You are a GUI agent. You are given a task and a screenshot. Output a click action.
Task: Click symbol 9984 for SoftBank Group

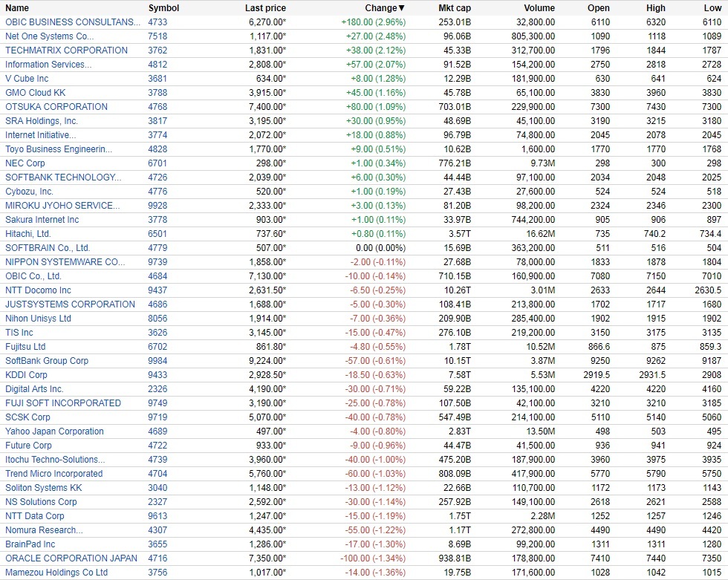(157, 360)
